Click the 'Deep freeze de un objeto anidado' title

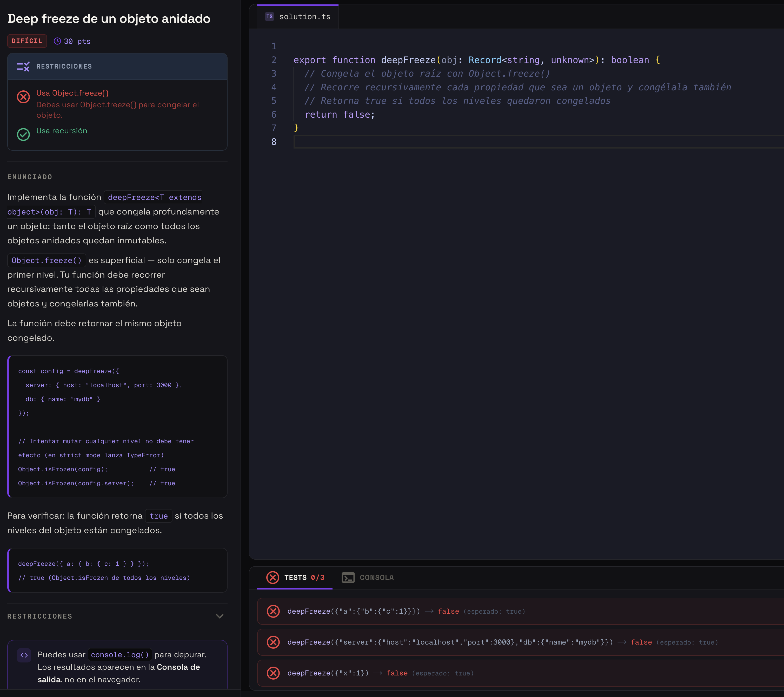pyautogui.click(x=109, y=18)
